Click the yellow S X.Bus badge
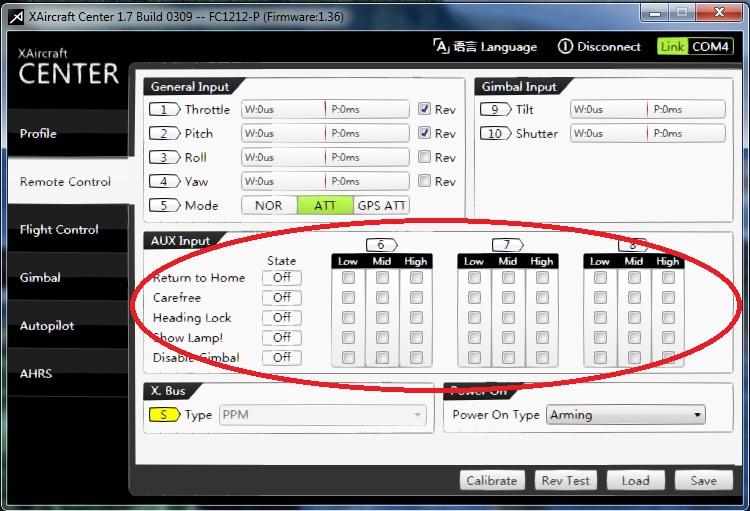Image resolution: width=750 pixels, height=511 pixels. click(164, 414)
